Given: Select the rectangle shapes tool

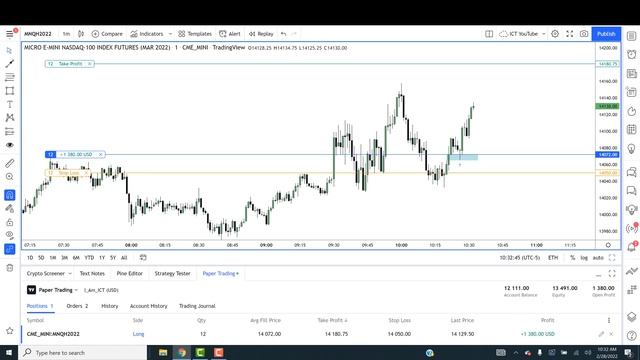Looking at the screenshot, I should [9, 91].
